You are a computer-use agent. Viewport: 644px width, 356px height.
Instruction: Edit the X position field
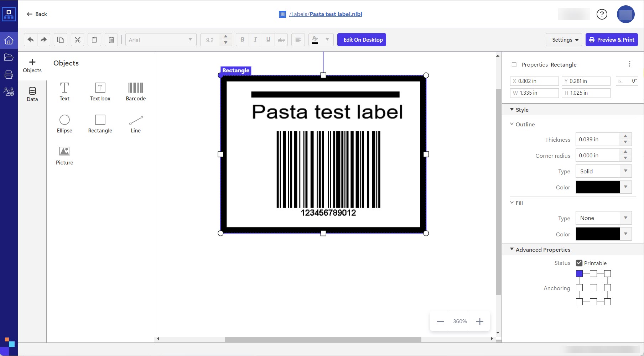click(534, 81)
